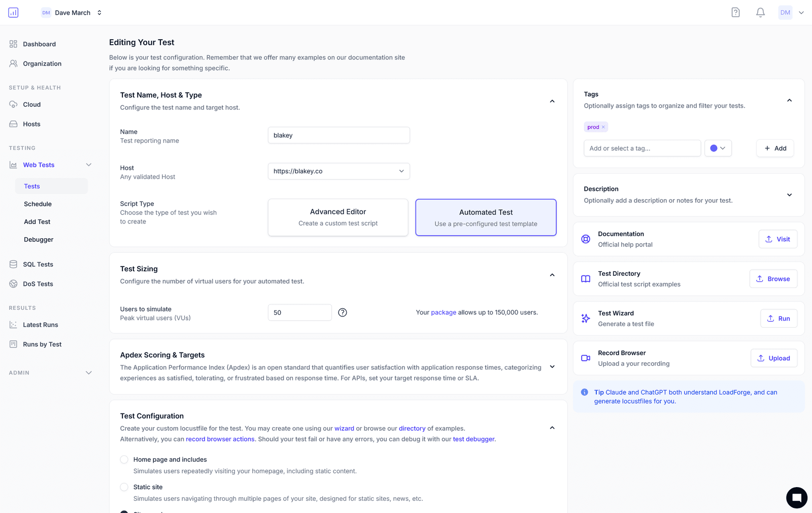The image size is (812, 513).
Task: Click the Cloud icon under Setup & Health
Action: click(x=13, y=104)
